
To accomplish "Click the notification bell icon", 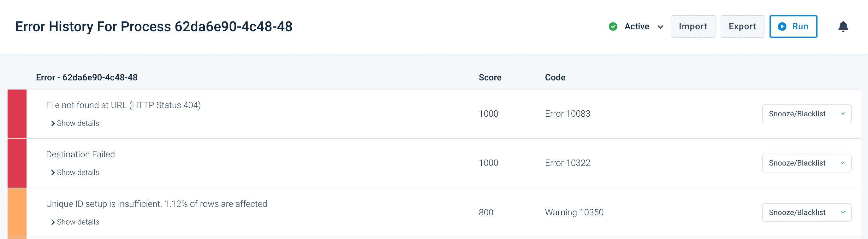I will [843, 26].
